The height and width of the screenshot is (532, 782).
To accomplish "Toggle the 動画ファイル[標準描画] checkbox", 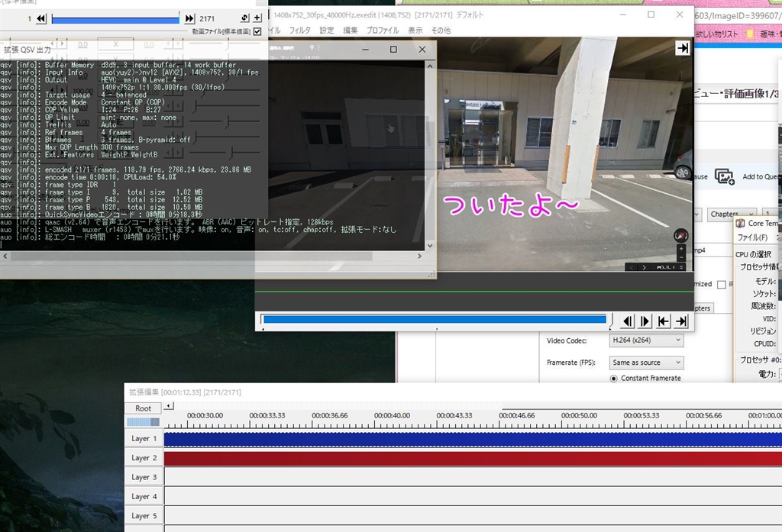I will click(257, 31).
